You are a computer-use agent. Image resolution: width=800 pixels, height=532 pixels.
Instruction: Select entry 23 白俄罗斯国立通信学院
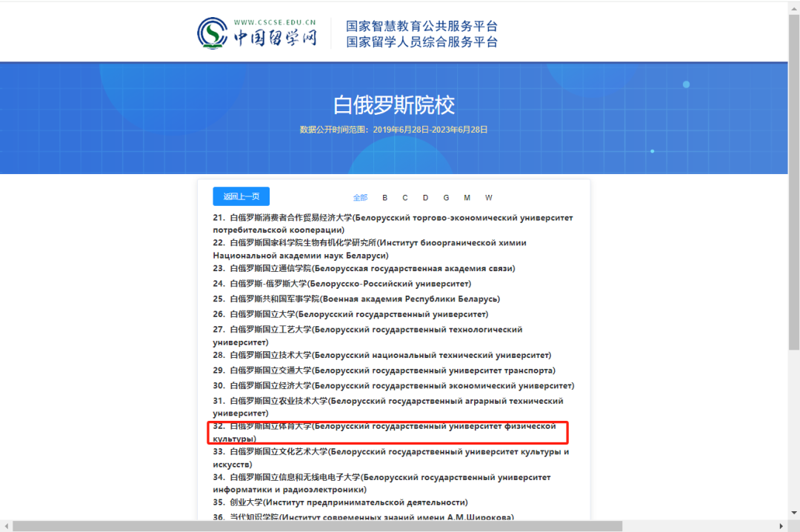[x=364, y=268]
